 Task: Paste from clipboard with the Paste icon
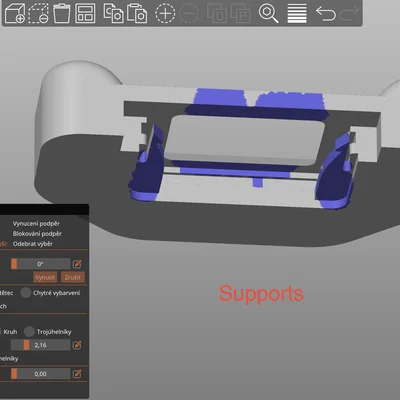pyautogui.click(x=137, y=13)
